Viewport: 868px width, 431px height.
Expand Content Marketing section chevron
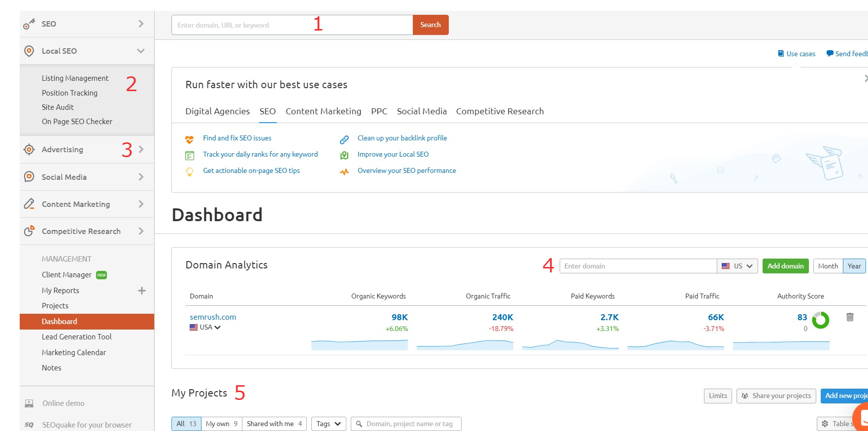pyautogui.click(x=141, y=204)
